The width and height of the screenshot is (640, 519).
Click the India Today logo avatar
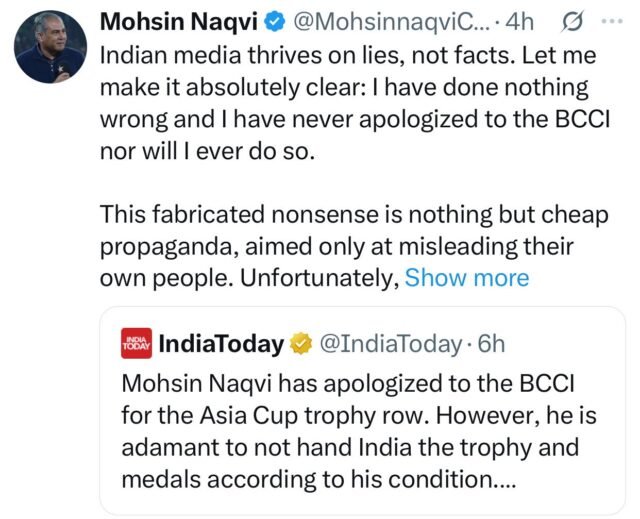pos(136,344)
